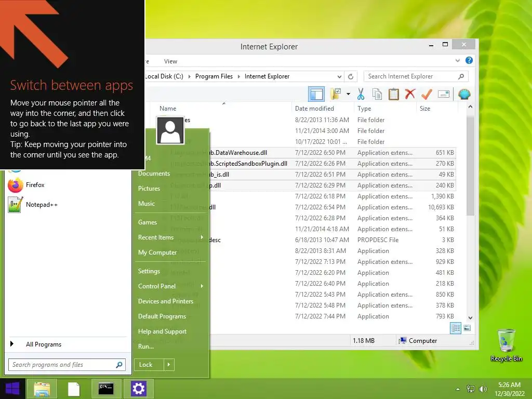
Task: Click the file list vertical scrollbar thumb
Action: tap(470, 165)
